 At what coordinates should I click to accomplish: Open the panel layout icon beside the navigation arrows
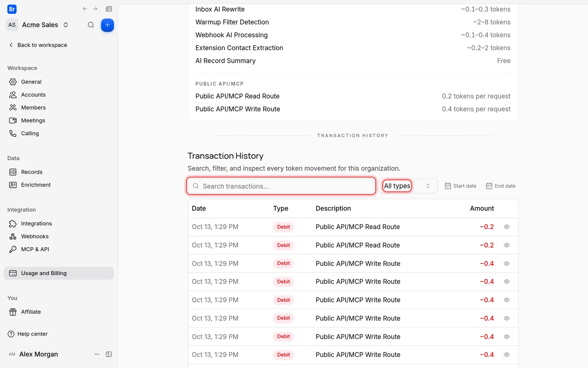(109, 9)
